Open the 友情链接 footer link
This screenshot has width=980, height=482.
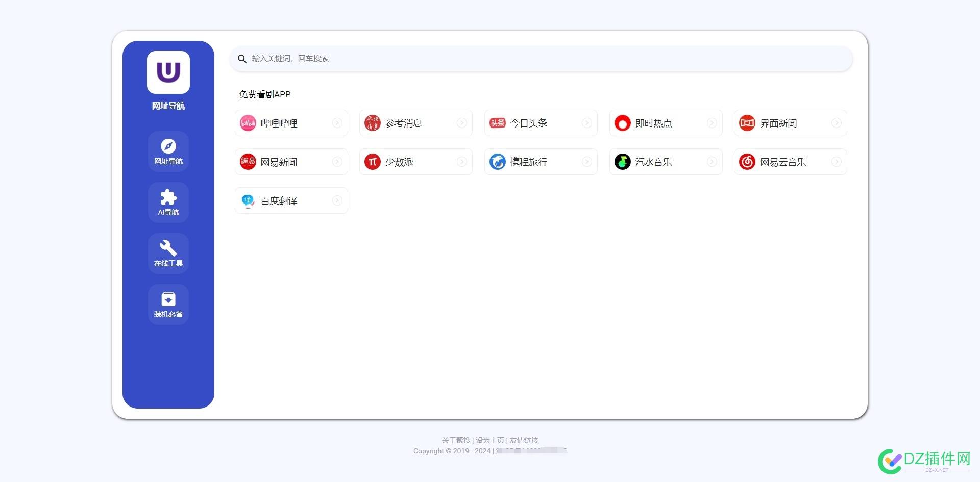(524, 440)
